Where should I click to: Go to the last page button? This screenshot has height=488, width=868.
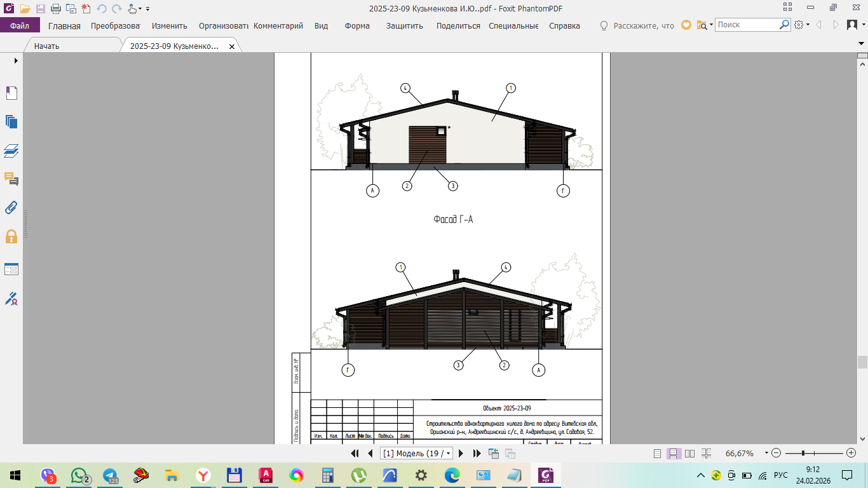point(477,453)
